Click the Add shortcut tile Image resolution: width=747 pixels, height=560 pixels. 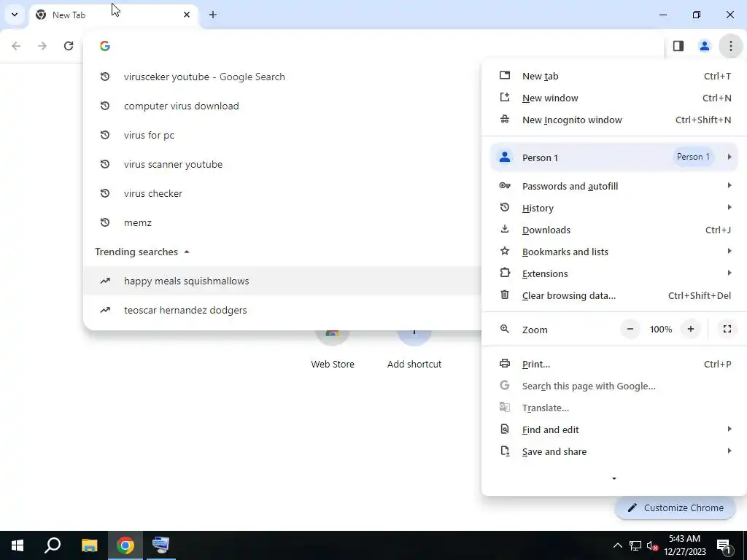click(x=414, y=350)
